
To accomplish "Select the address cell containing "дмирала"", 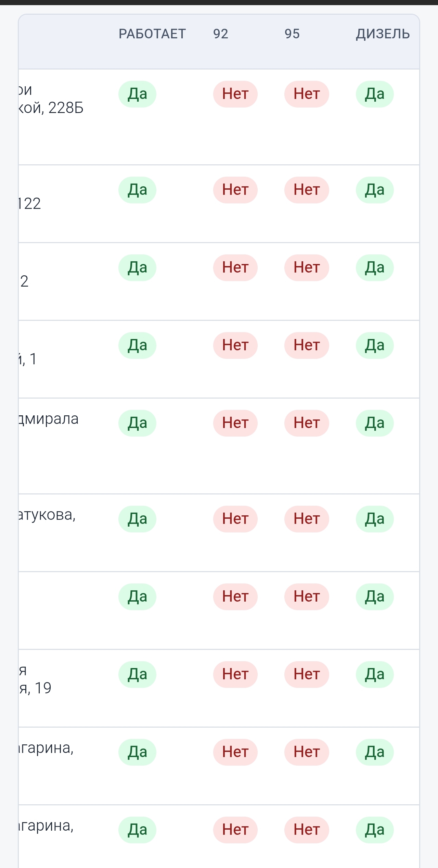I will pos(49,419).
